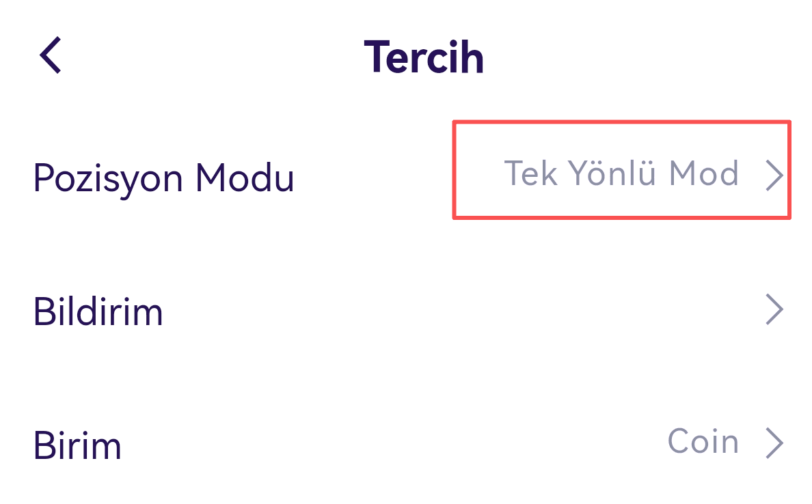Change the Tek Yönlü Mod value
The image size is (812, 504).
click(621, 173)
